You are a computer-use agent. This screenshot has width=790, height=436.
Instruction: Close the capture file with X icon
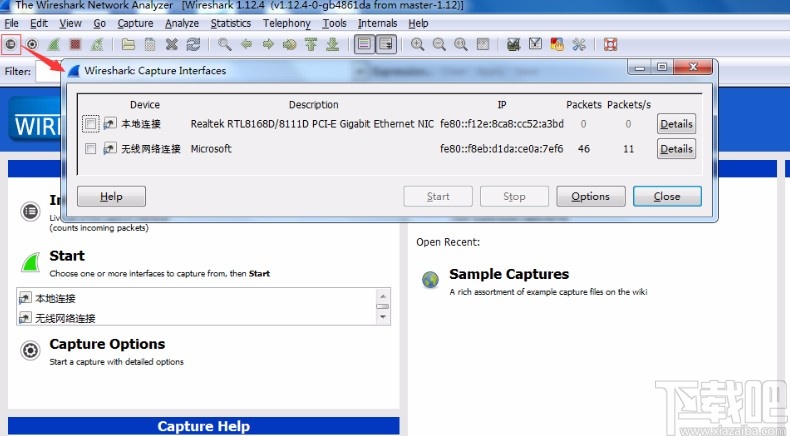(172, 44)
